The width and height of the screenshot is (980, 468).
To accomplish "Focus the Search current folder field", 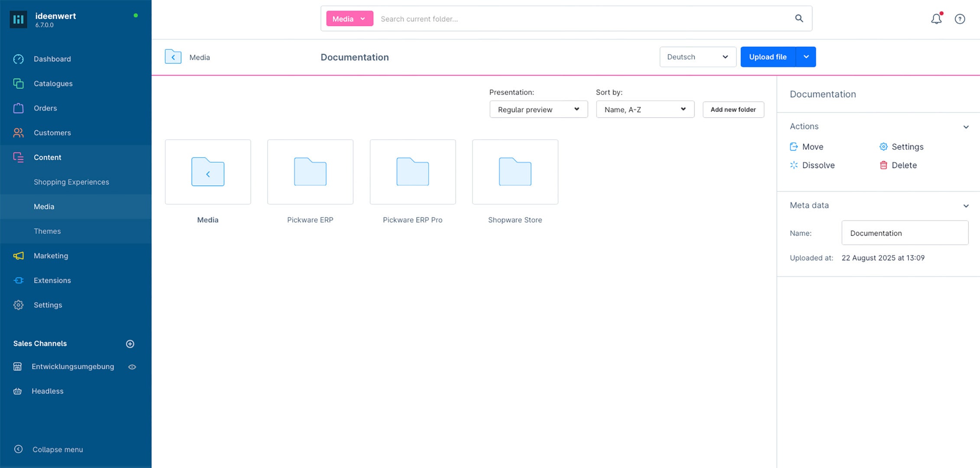I will click(582, 19).
